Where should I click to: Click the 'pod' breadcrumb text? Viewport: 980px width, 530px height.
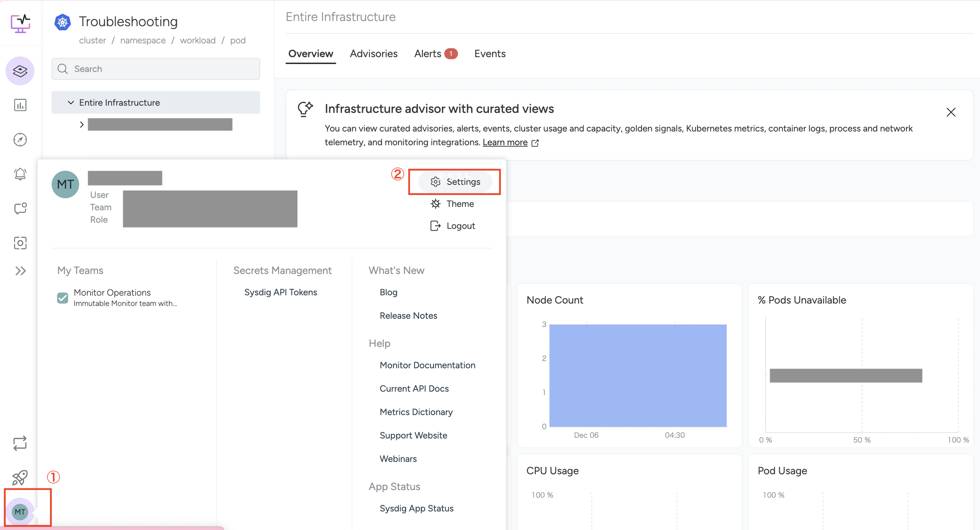[x=238, y=40]
